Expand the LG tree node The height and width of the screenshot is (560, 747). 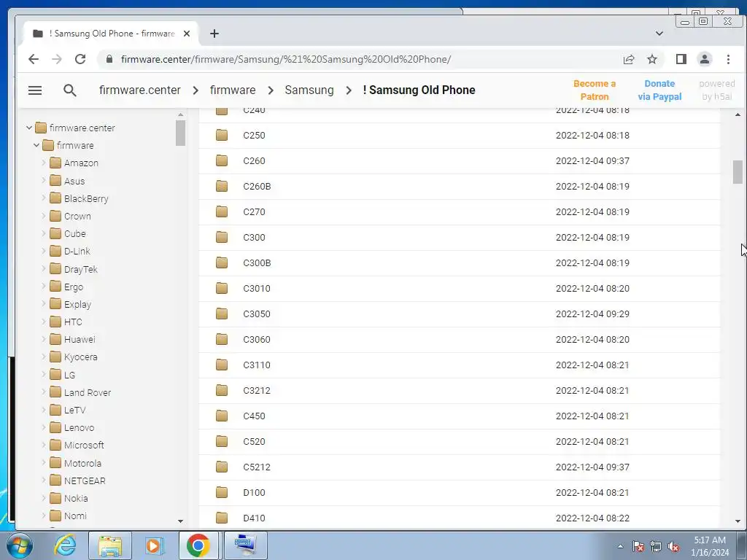tap(43, 374)
